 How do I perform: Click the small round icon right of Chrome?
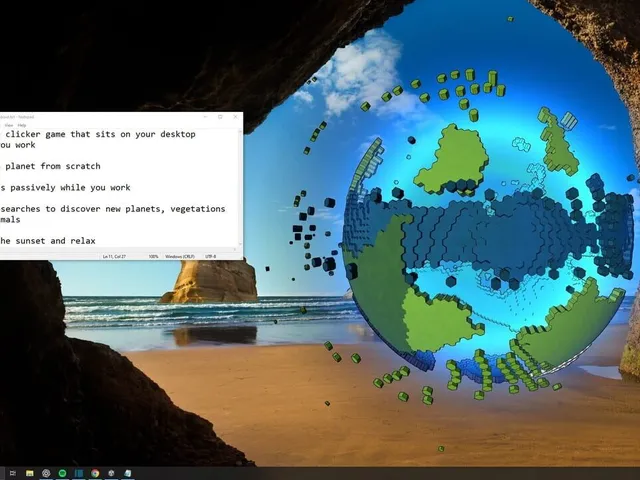click(x=111, y=473)
